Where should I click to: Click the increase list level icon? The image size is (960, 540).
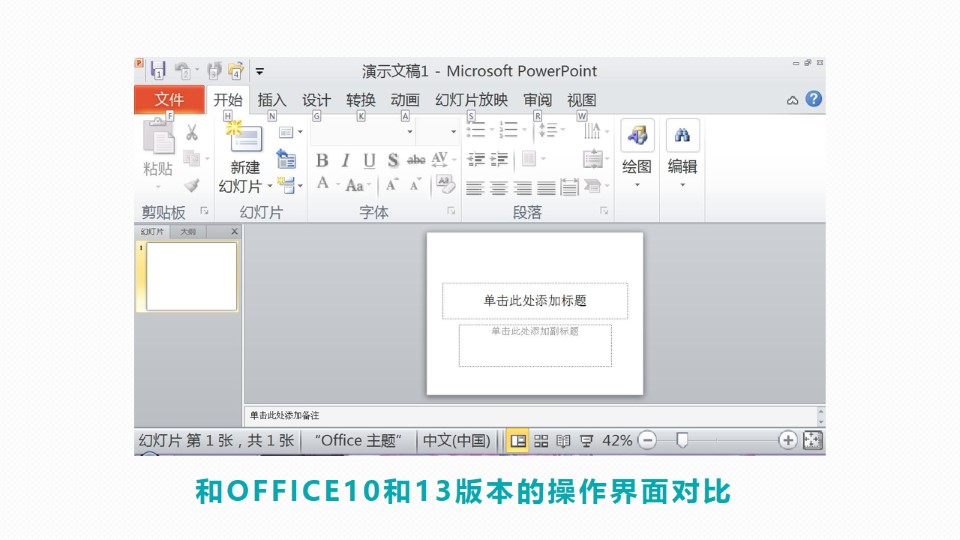pos(499,159)
